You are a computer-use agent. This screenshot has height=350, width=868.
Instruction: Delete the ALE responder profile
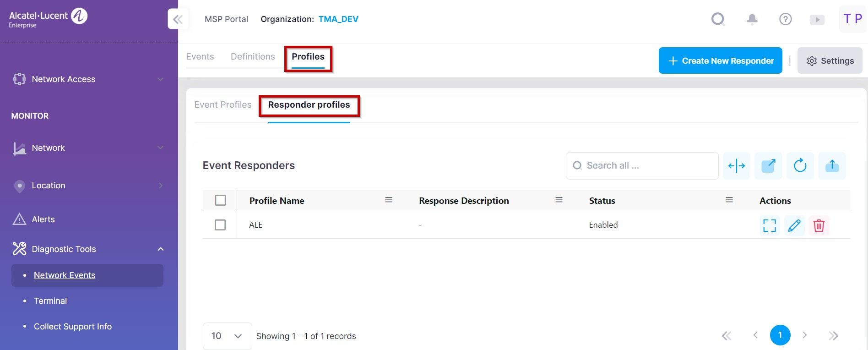[819, 225]
